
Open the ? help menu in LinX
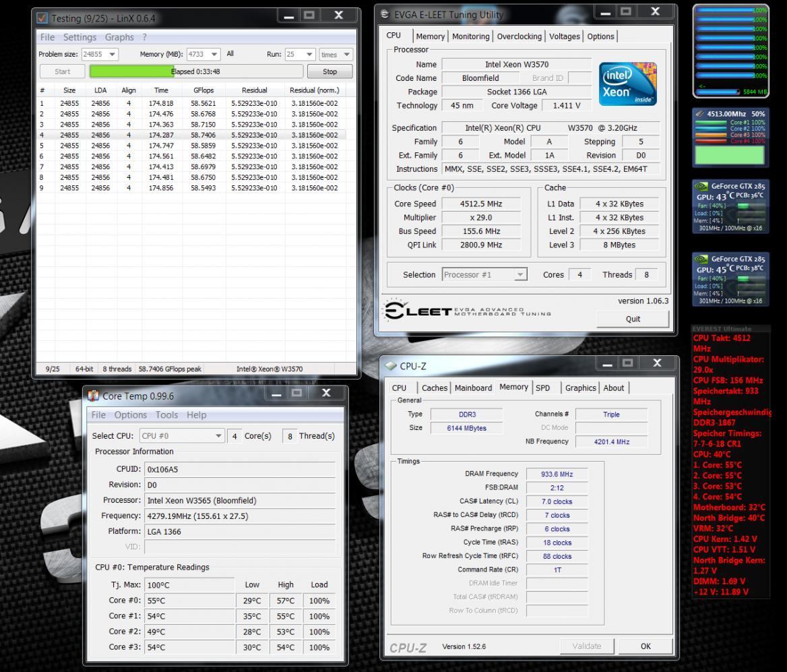(145, 37)
